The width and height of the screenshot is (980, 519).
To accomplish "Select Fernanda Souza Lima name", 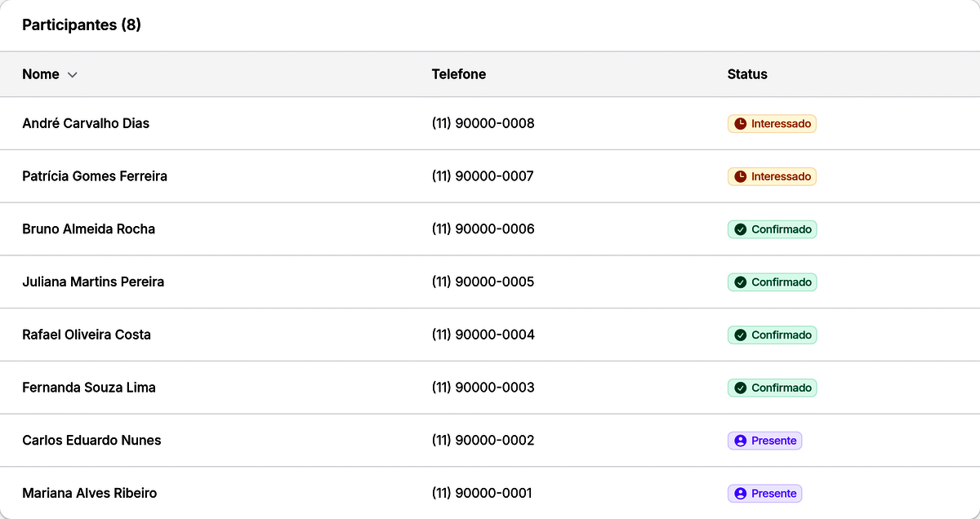I will pyautogui.click(x=89, y=388).
